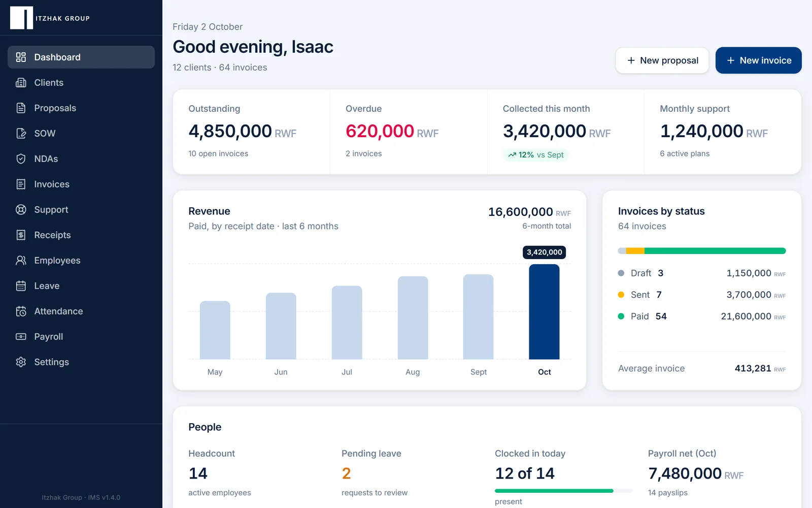Click the Attendance calendar-clock icon
Viewport: 812px width, 508px height.
point(21,311)
